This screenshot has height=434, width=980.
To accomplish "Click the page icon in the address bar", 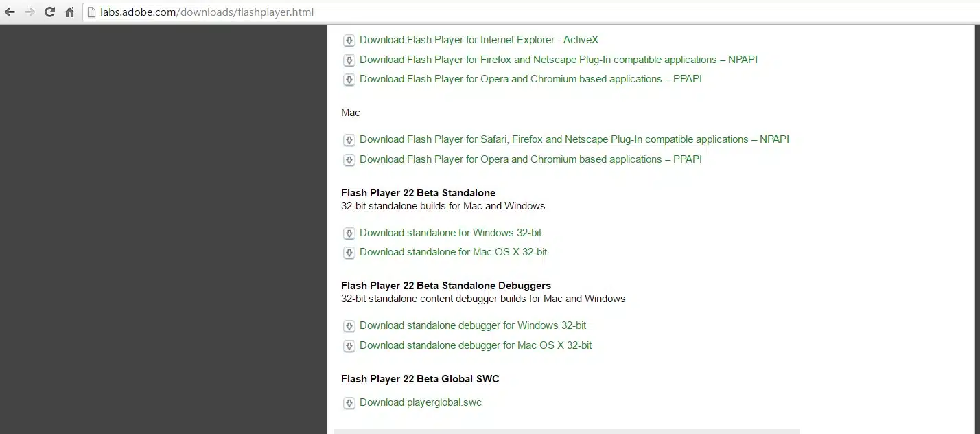I will point(92,12).
